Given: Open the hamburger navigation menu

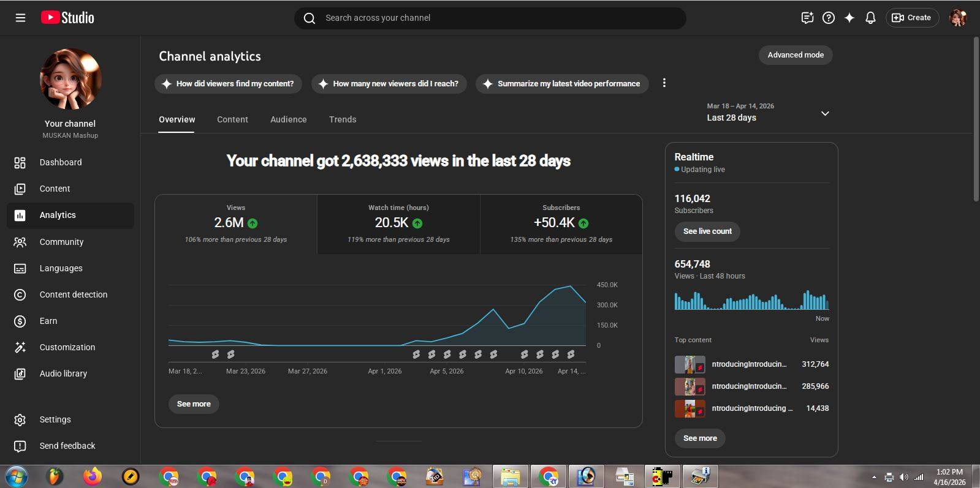Looking at the screenshot, I should 20,18.
